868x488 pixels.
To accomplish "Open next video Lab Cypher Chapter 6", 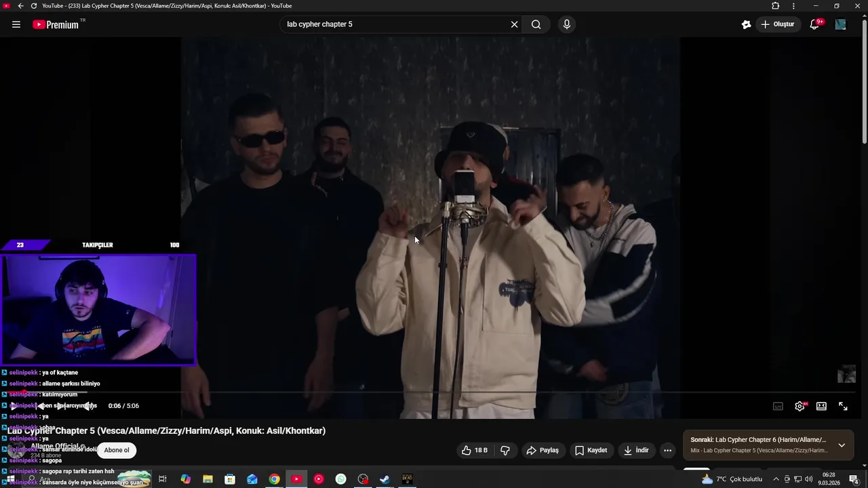I will [758, 440].
